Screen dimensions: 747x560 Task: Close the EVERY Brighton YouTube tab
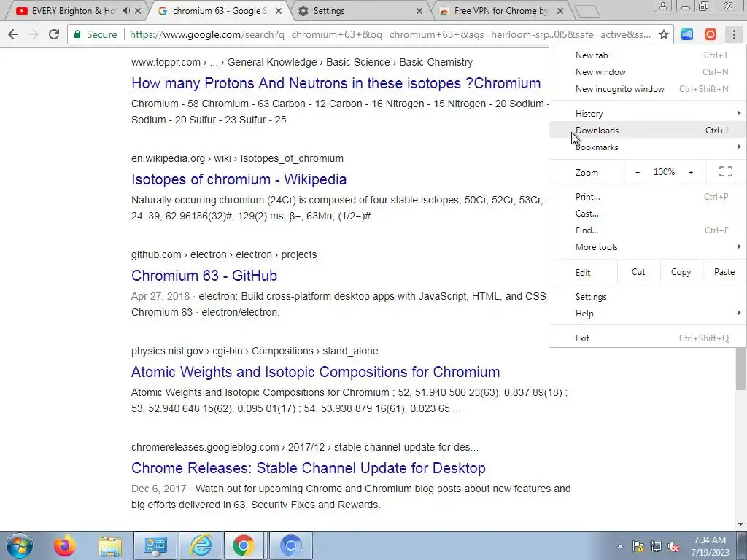(x=138, y=10)
